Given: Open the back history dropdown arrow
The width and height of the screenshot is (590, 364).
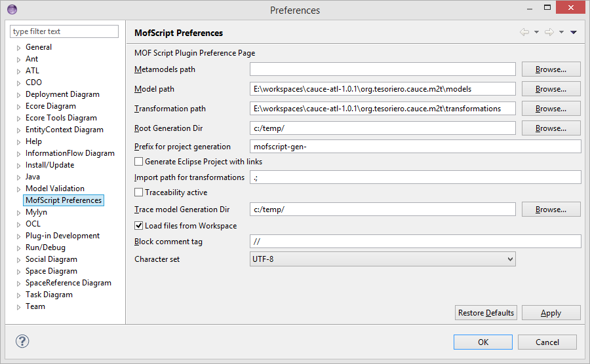Looking at the screenshot, I should [x=536, y=32].
